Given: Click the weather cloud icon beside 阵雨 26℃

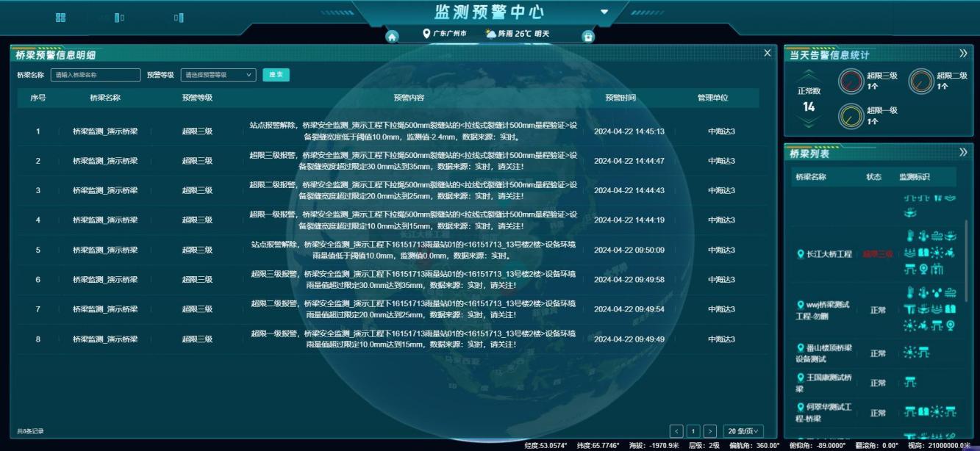Looking at the screenshot, I should pos(490,34).
